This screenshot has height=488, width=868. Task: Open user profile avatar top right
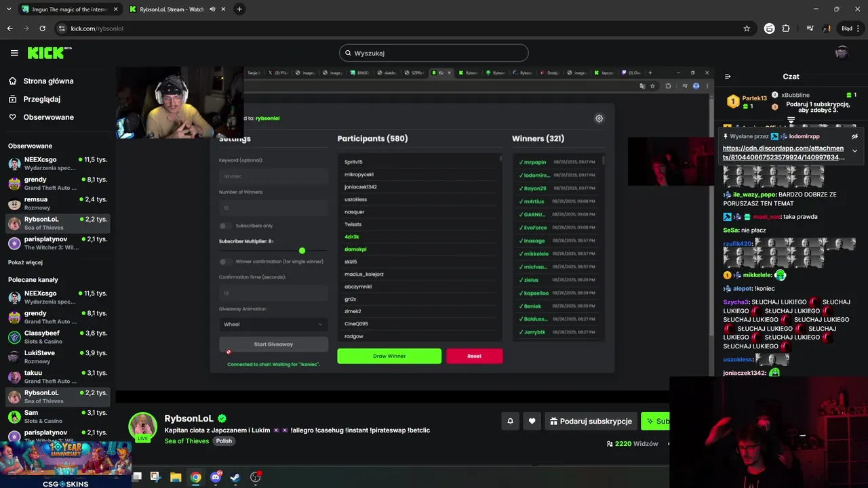842,53
